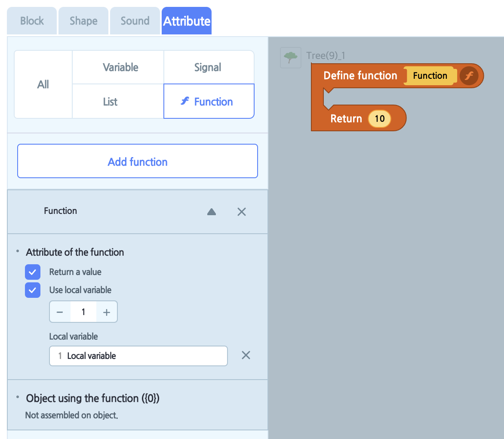
Task: Click the yellow 10 value on the Return block
Action: click(x=379, y=118)
